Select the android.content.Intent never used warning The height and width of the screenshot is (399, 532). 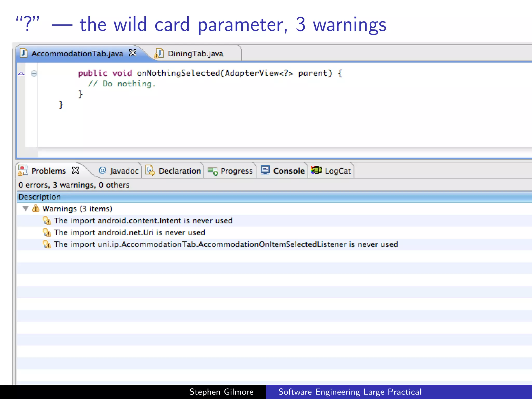click(274, 221)
